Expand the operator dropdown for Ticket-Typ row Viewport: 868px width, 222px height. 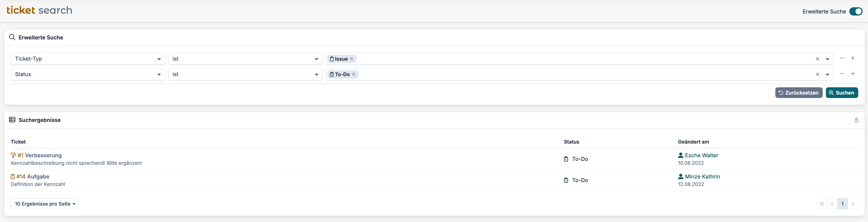coord(245,59)
